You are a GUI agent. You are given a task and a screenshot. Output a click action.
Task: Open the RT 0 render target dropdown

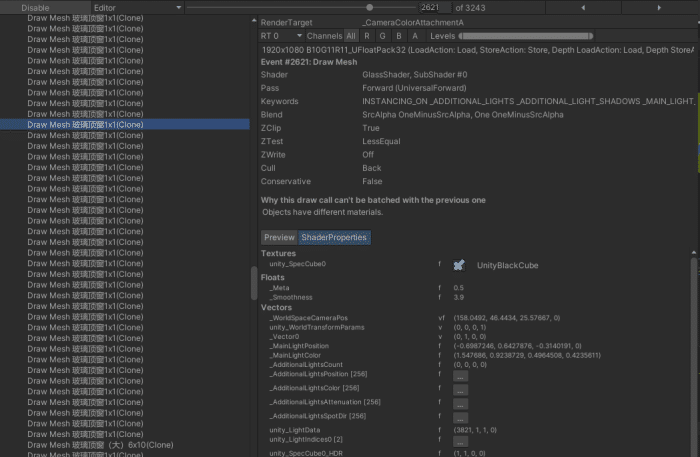tap(281, 36)
